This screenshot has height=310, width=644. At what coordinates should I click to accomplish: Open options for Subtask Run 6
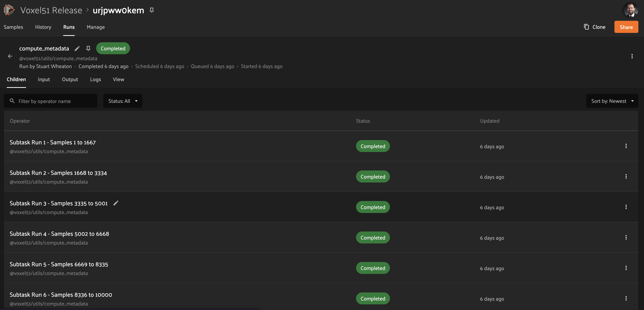[x=626, y=298]
